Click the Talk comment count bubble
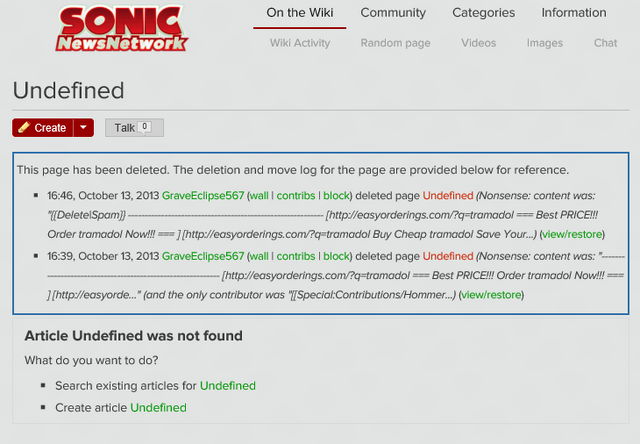 144,127
